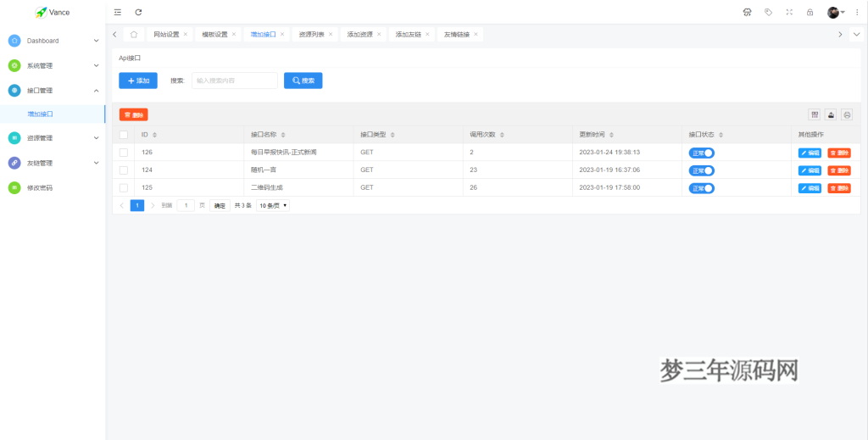This screenshot has width=868, height=440.
Task: Sort by 接口状态 using its sort arrows
Action: (721, 135)
